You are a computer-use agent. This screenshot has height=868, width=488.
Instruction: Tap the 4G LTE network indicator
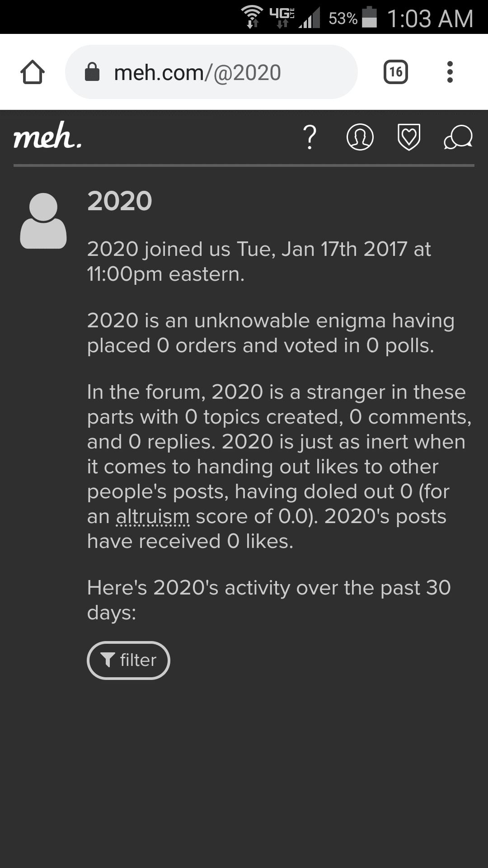pyautogui.click(x=282, y=17)
